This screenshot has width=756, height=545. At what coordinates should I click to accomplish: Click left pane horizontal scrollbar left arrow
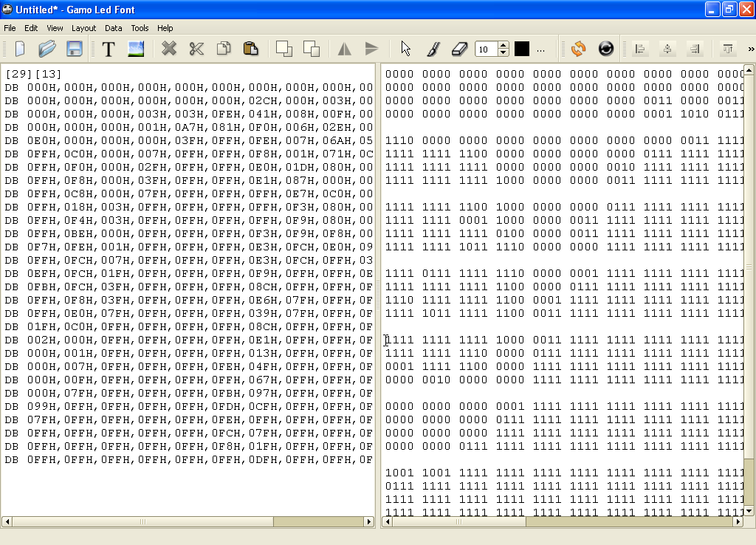click(x=7, y=521)
